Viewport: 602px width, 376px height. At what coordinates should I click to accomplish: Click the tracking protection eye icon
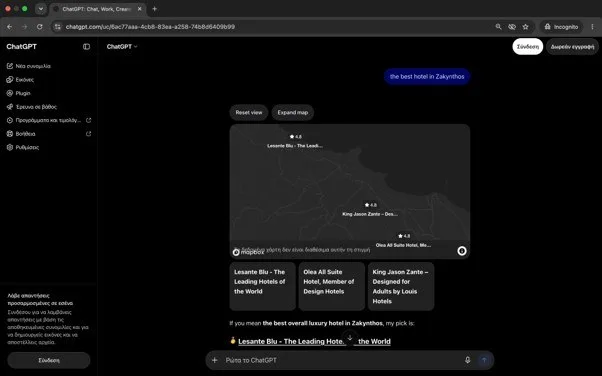coord(512,27)
